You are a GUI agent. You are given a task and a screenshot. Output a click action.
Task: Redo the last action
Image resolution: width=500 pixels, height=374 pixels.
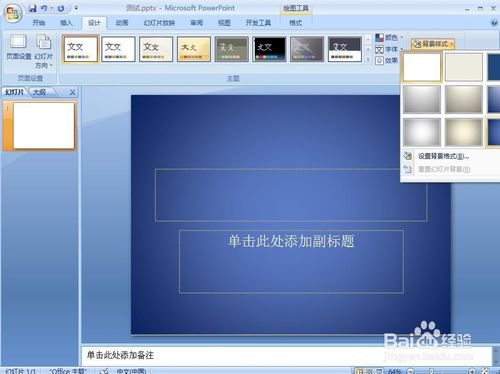(x=61, y=8)
